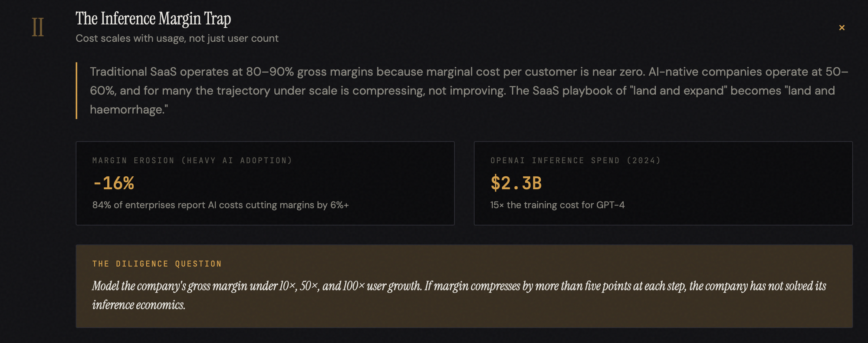Click the "The Inference Margin Trap" heading
The image size is (868, 343).
[153, 19]
